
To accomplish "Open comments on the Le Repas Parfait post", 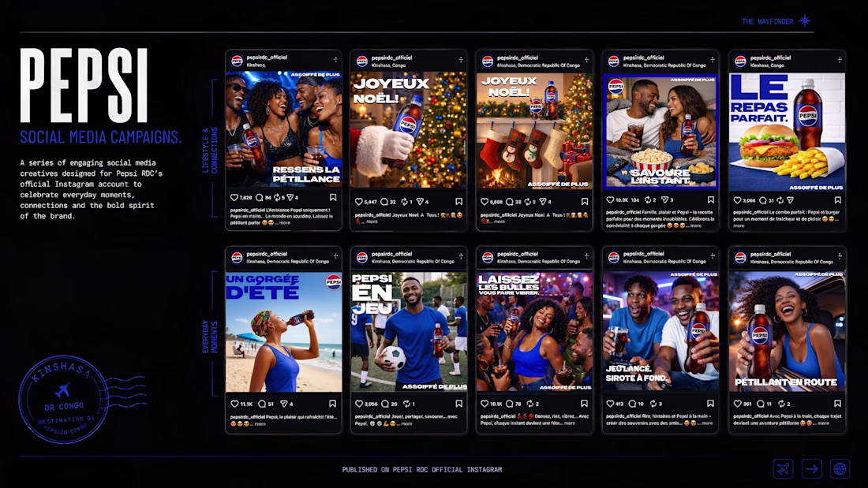I will pos(763,200).
